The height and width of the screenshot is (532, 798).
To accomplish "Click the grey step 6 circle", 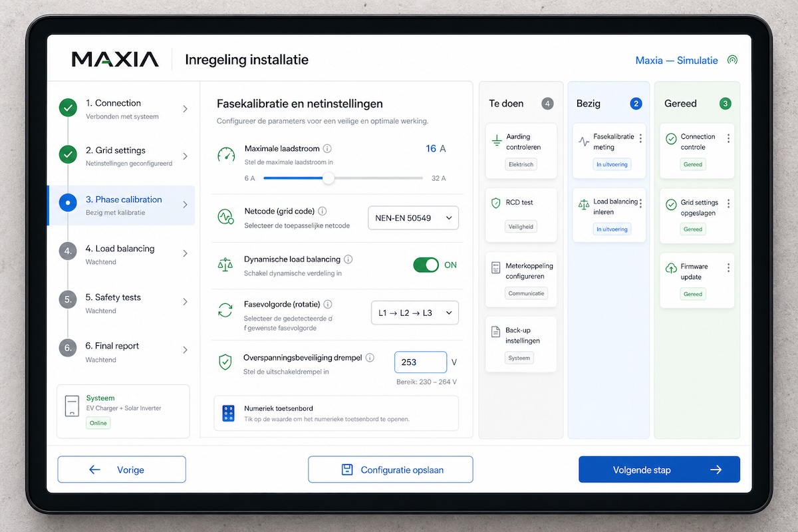I will tap(67, 348).
